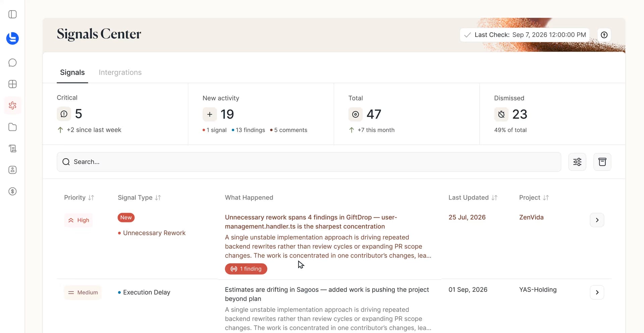
Task: Expand the ZenVida signal row arrow
Action: coord(597,220)
